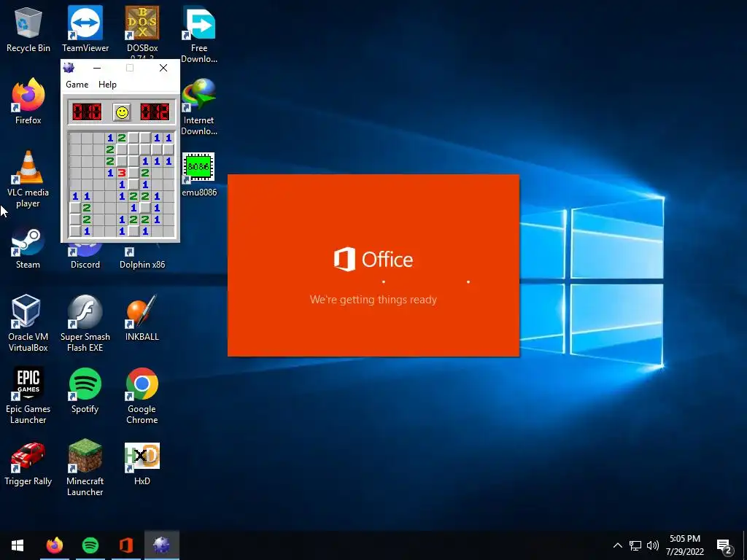Select the Firefox desktop shortcut
Screen dimensions: 747x560
(28, 101)
